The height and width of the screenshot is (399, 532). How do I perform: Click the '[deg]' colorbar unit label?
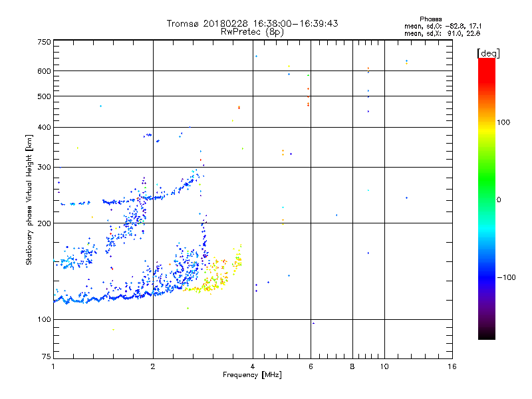pos(488,53)
